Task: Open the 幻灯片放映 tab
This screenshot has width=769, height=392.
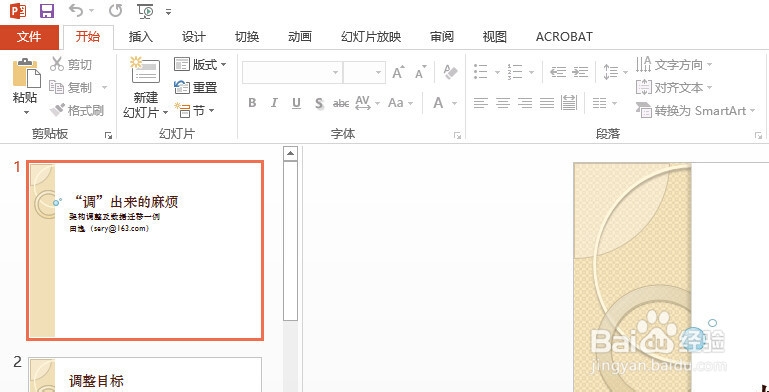Action: click(371, 37)
